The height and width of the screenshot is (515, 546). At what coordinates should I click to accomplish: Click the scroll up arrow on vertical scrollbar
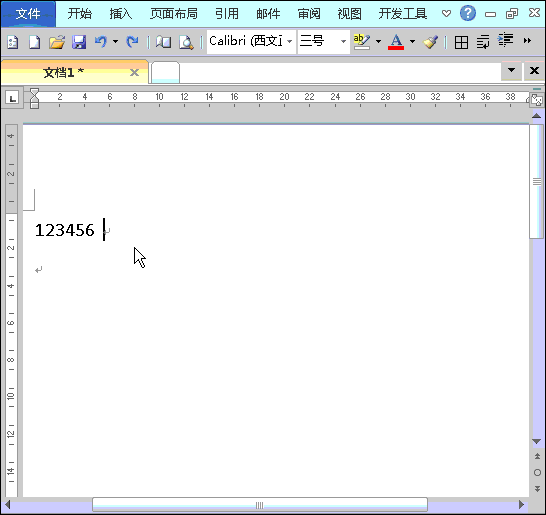tap(537, 116)
